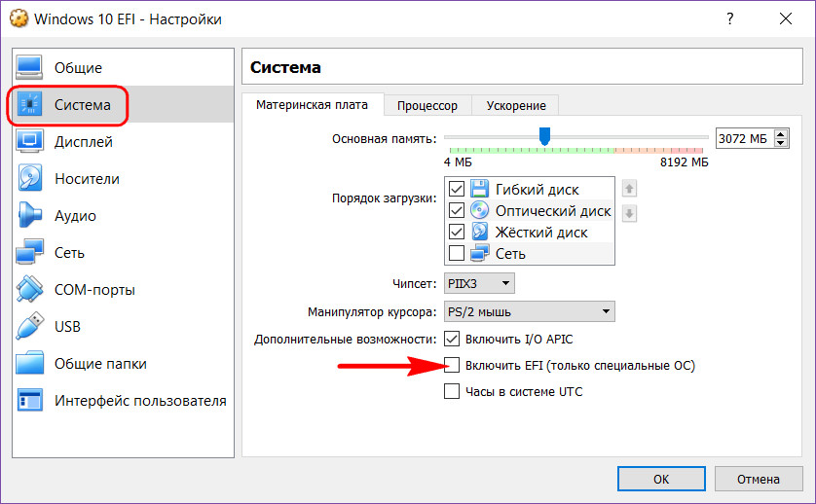816x504 pixels.
Task: Uncheck Жёсткий диск in boot order
Action: tap(457, 232)
